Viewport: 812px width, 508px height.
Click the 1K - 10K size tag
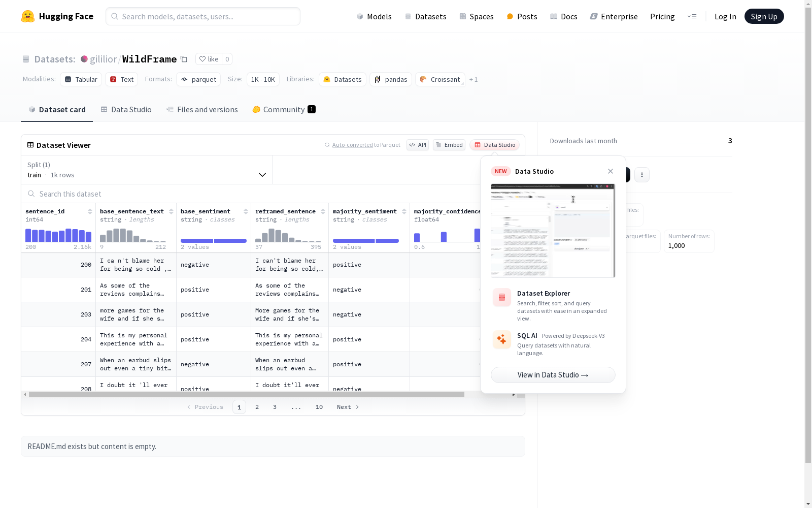[x=263, y=79]
